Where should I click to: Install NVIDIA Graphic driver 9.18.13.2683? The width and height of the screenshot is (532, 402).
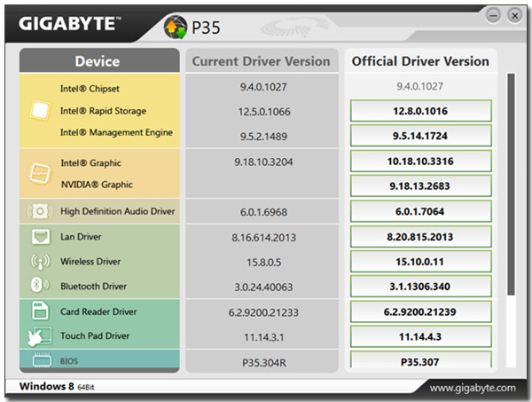pyautogui.click(x=420, y=185)
